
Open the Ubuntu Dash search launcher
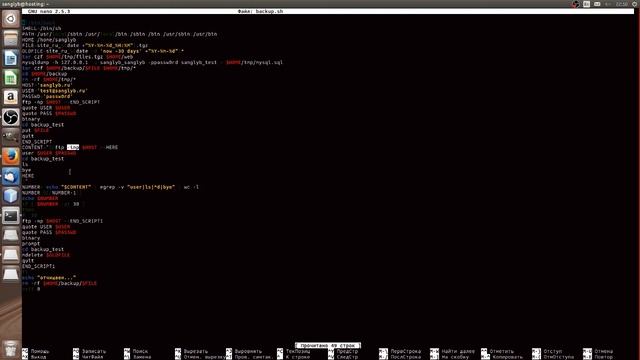pos(11,19)
